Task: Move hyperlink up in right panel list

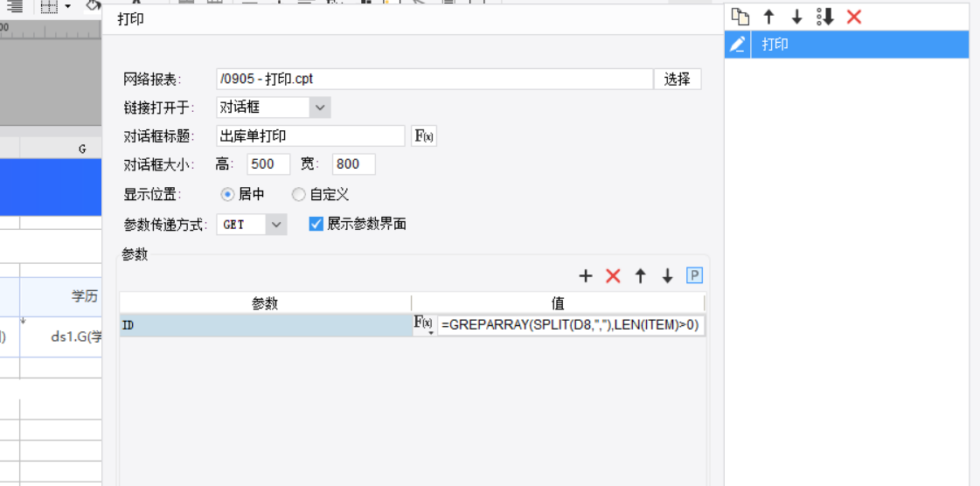Action: (768, 17)
